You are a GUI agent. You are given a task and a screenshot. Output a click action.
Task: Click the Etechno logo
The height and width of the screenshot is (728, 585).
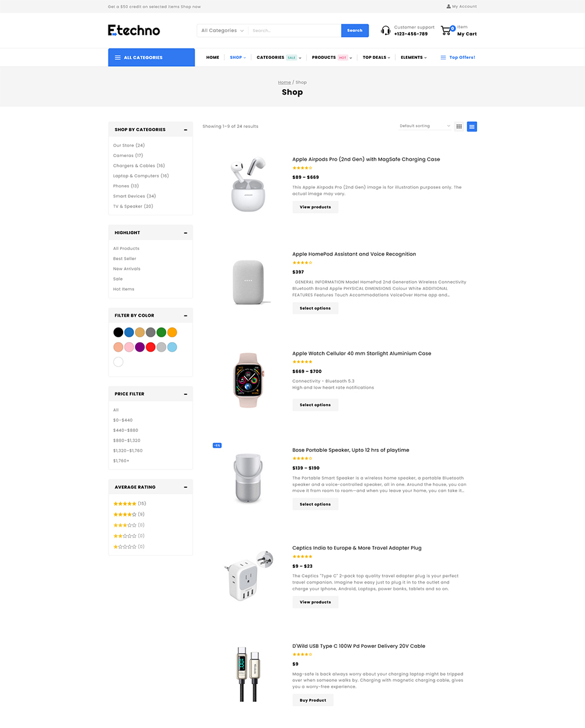point(134,30)
